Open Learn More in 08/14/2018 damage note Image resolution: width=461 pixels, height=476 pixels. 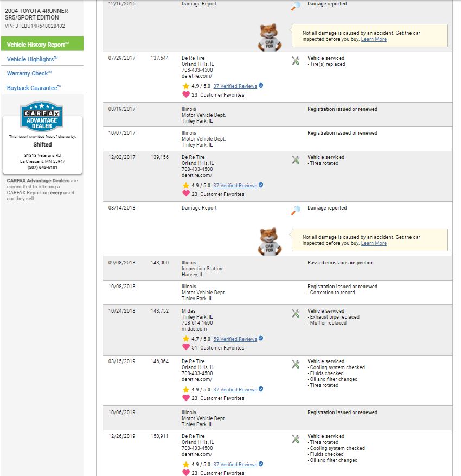pos(374,243)
